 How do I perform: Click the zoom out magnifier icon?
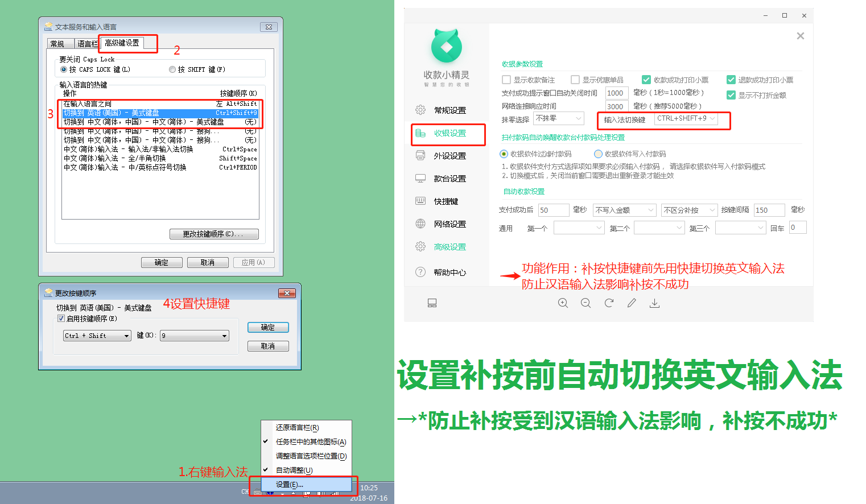[586, 303]
